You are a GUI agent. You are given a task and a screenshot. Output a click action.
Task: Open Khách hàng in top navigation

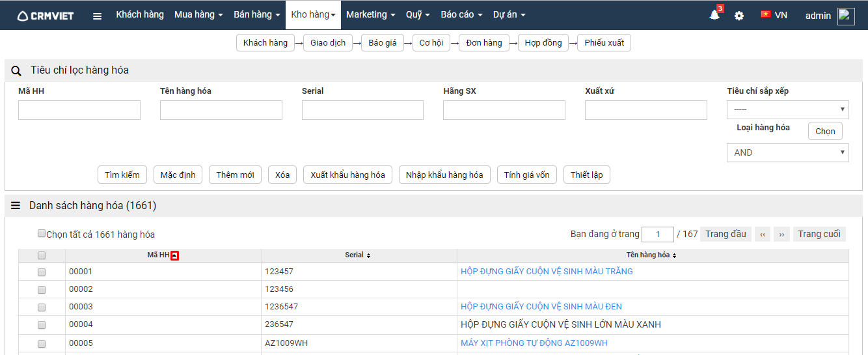[x=140, y=14]
